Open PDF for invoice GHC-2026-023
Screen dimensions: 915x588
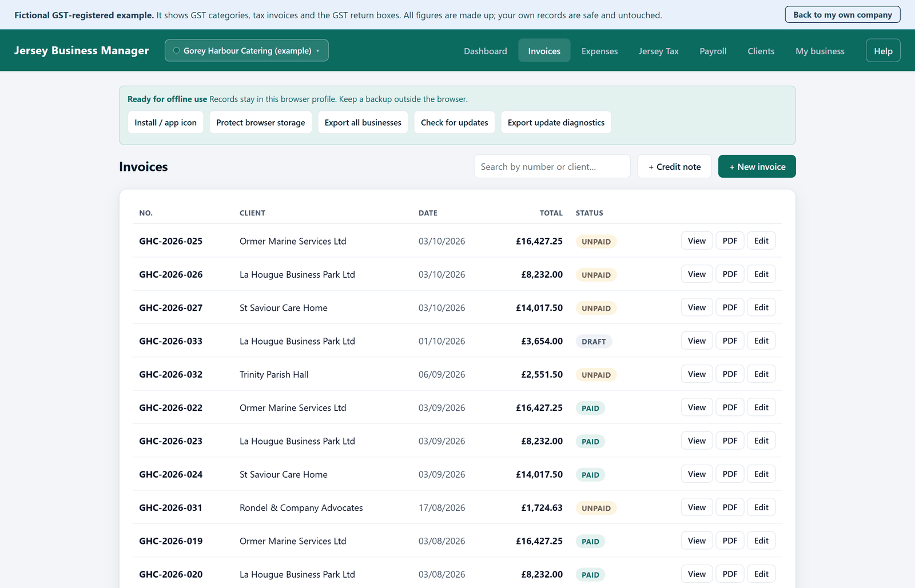pos(730,441)
